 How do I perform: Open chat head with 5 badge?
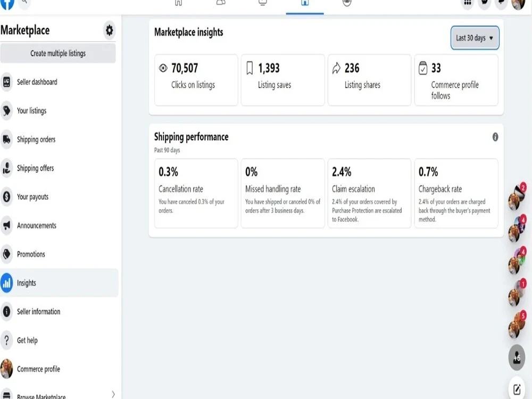pos(517,326)
